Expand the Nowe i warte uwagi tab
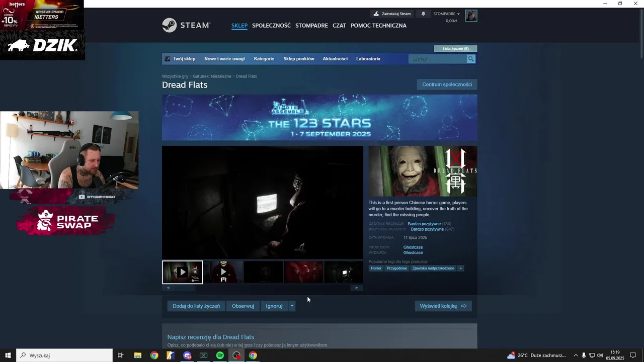 coord(224,59)
